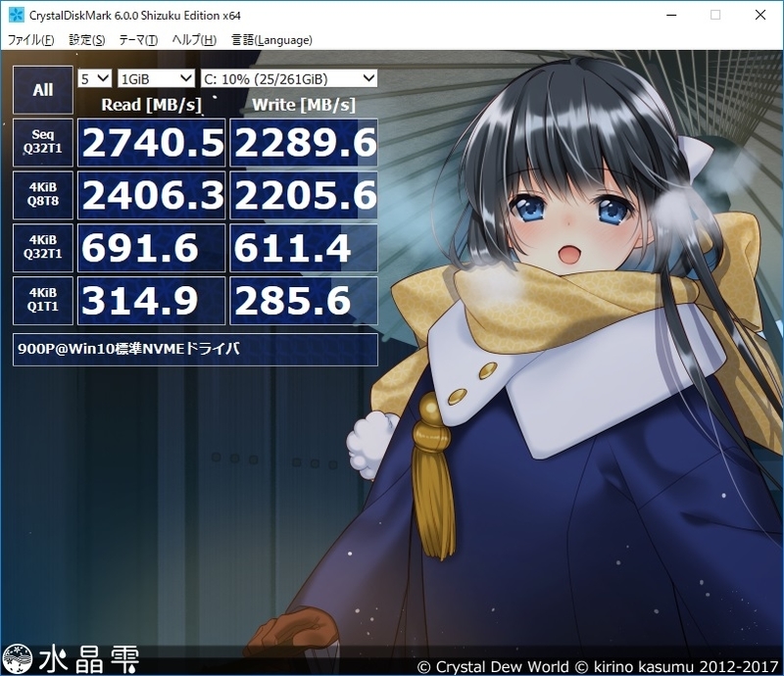
Task: Click 4KiB Q1T1 write result 285.6
Action: point(304,301)
